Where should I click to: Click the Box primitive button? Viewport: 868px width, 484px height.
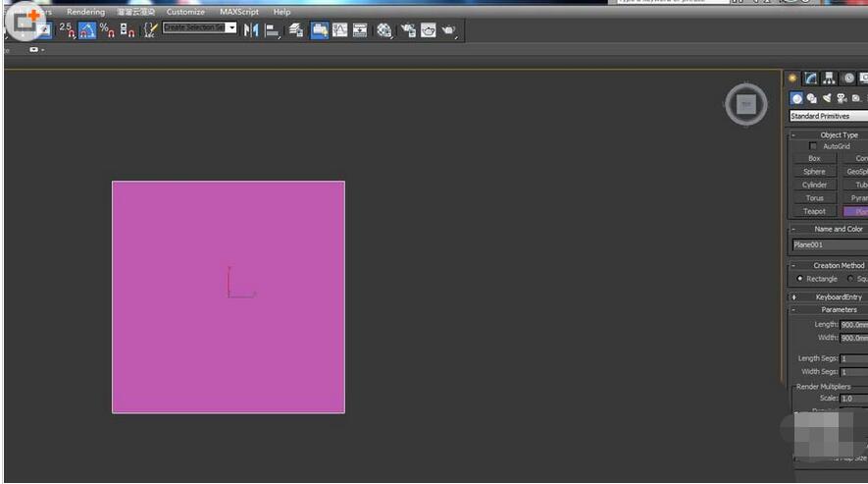pos(814,159)
